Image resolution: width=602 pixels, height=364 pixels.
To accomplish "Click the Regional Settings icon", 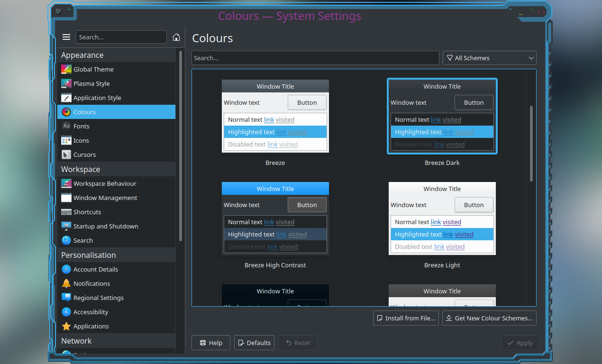I will (x=66, y=298).
